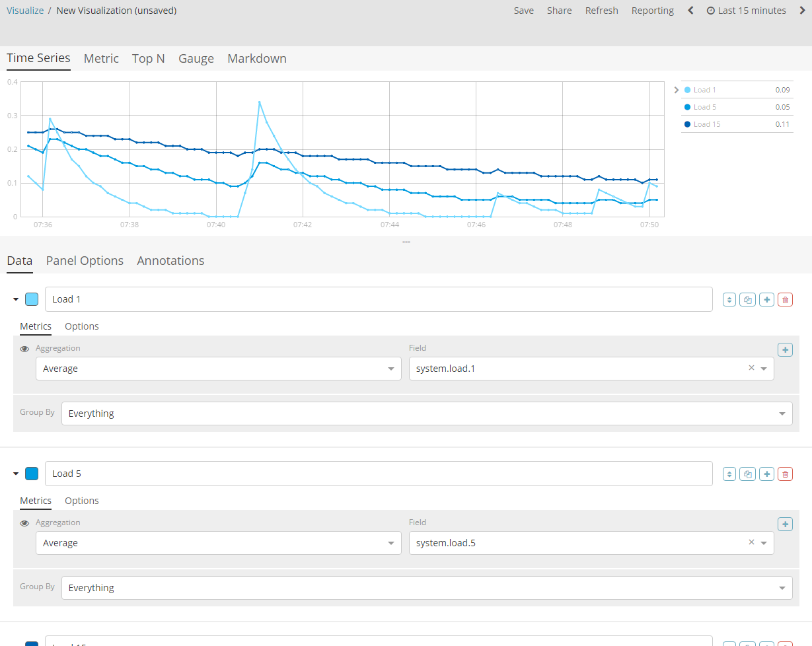
Task: Add another metric to the Load 1 series
Action: 785,349
